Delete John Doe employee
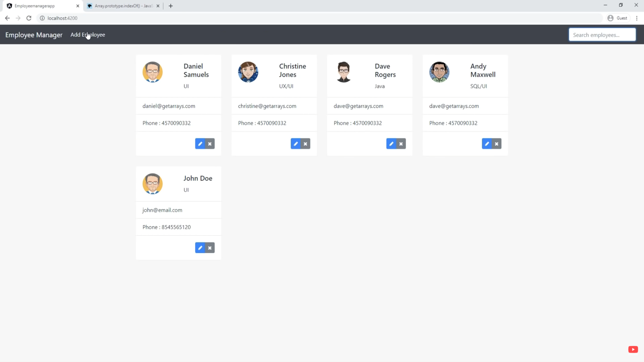 [210, 248]
